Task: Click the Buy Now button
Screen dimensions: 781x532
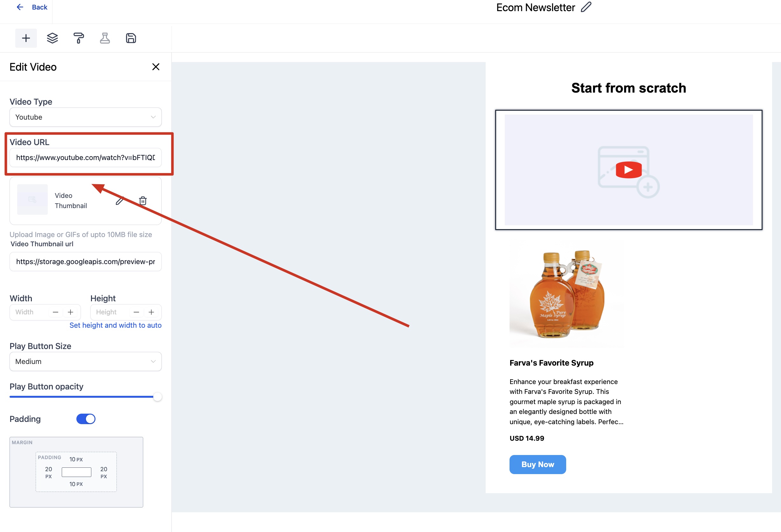Action: pyautogui.click(x=537, y=464)
